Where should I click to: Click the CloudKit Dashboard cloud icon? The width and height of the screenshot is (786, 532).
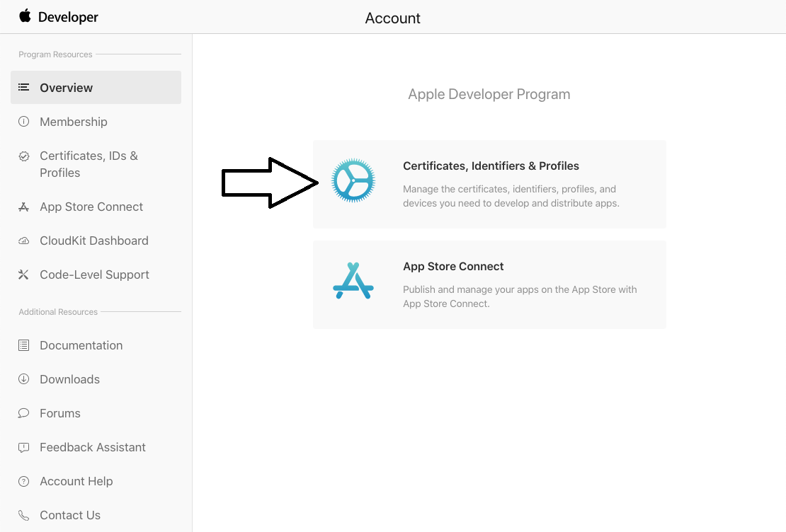tap(24, 241)
